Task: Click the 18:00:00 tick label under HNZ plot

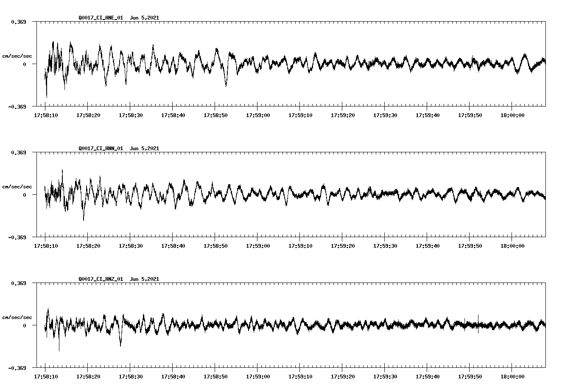Action: (512, 377)
